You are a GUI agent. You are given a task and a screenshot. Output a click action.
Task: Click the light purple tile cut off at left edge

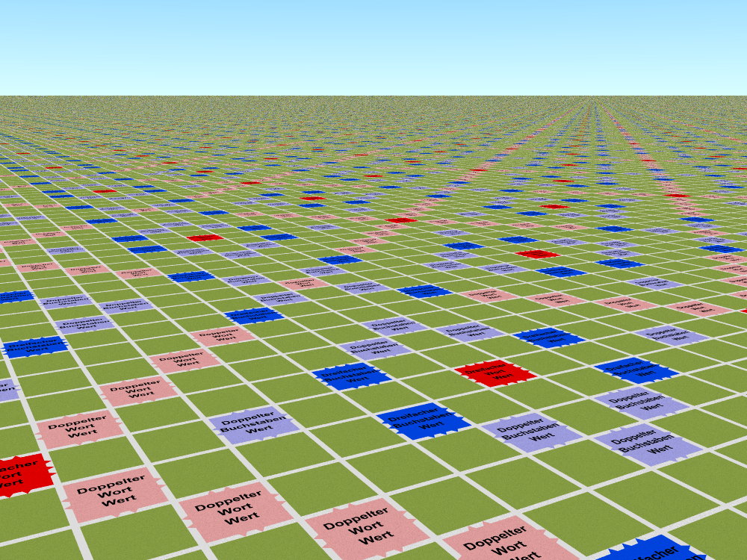coord(6,389)
